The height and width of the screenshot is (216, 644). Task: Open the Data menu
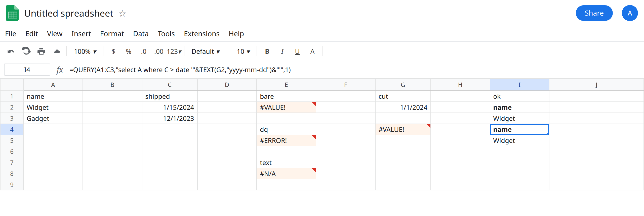141,34
